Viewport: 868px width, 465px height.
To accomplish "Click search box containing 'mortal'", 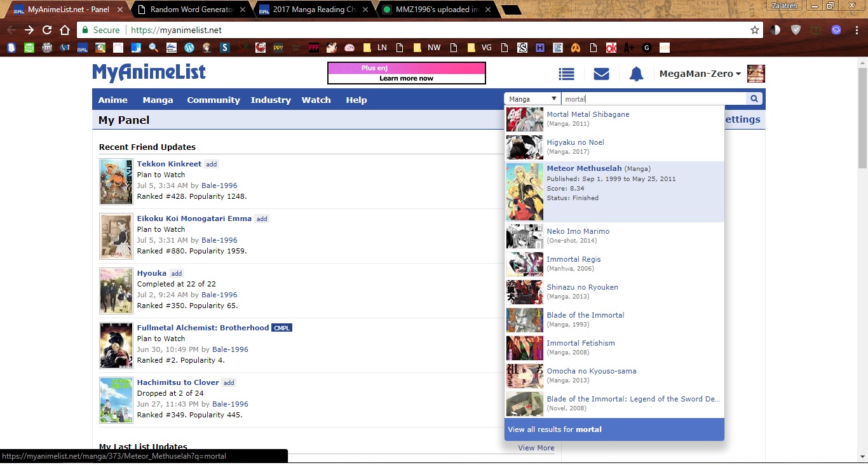I will coord(654,99).
